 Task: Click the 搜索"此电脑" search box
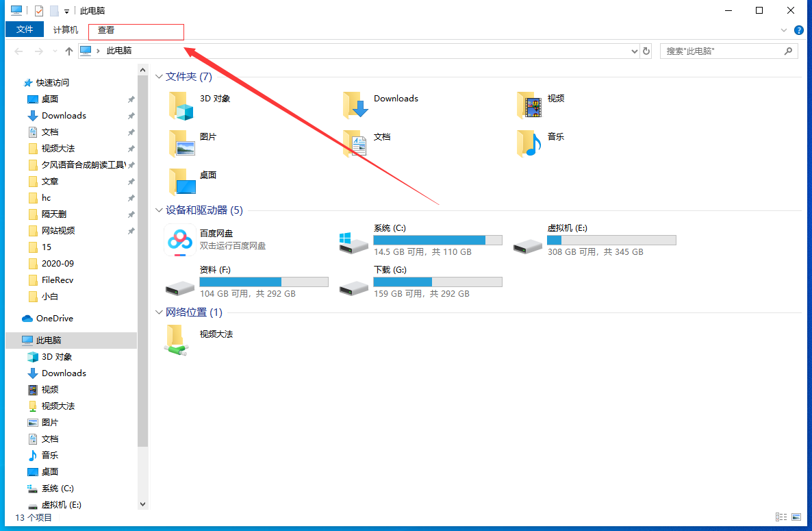[722, 51]
